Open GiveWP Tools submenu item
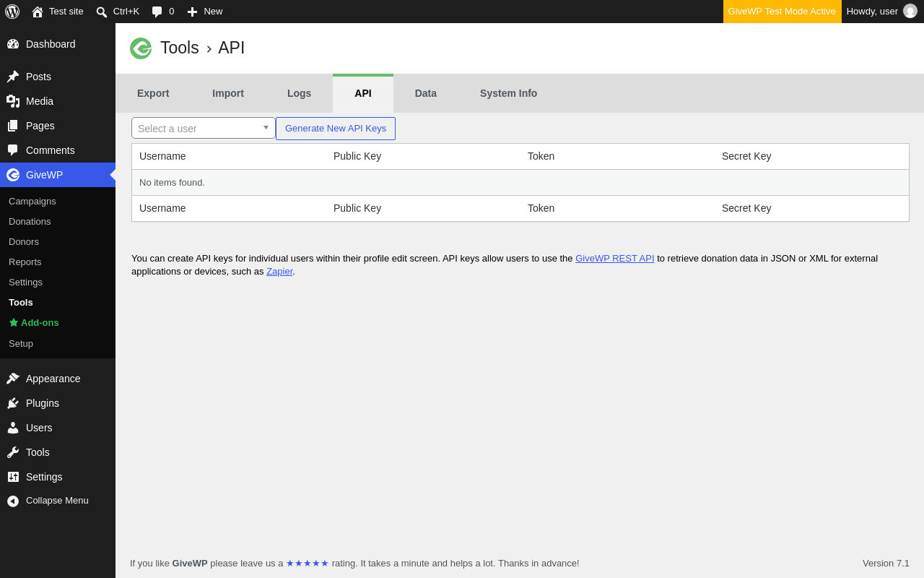 [58, 302]
